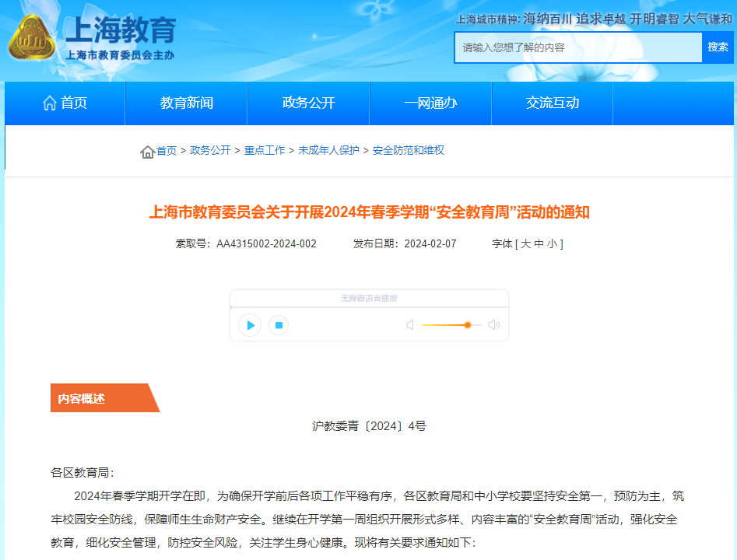Open the 政务公开 navigation tab

coord(308,103)
